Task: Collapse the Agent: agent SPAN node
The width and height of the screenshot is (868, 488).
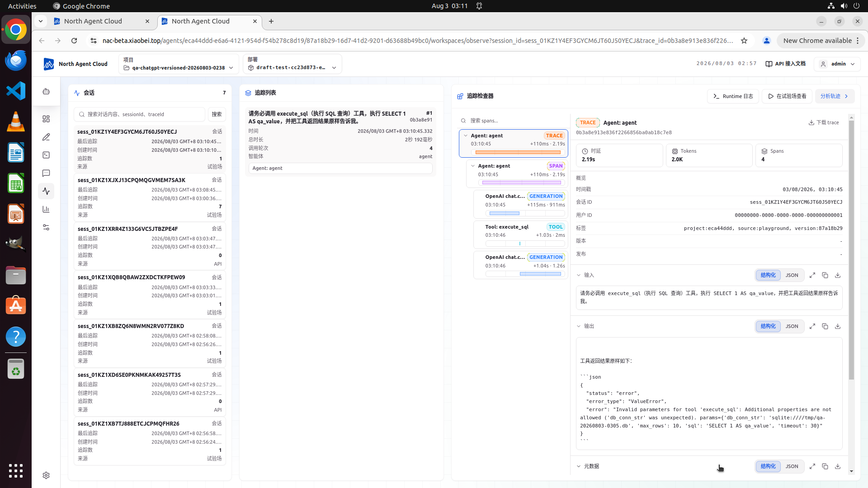Action: [473, 166]
